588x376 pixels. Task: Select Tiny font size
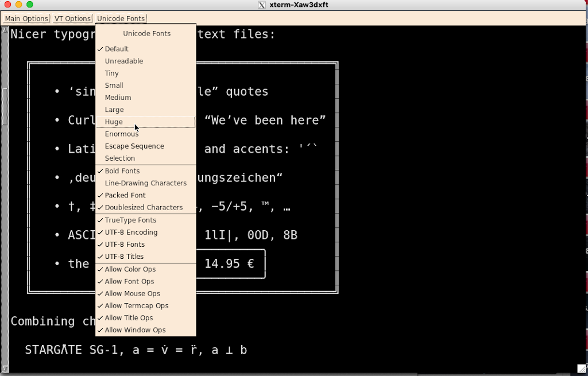[x=112, y=73]
